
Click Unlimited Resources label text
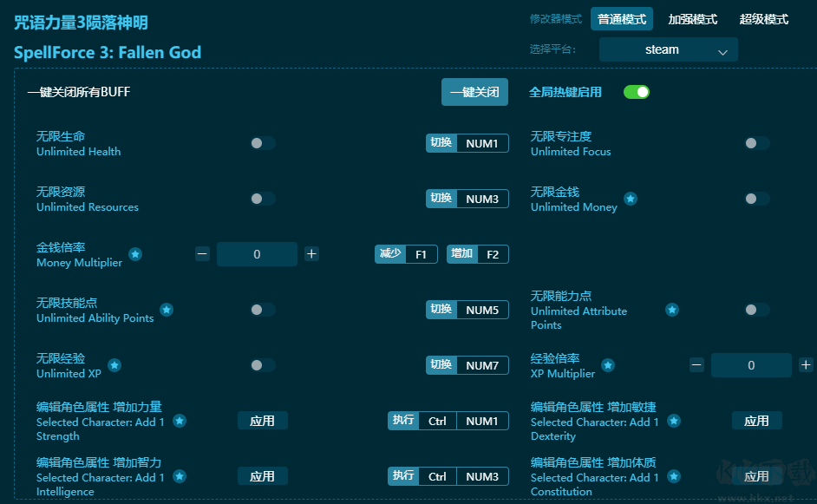88,207
